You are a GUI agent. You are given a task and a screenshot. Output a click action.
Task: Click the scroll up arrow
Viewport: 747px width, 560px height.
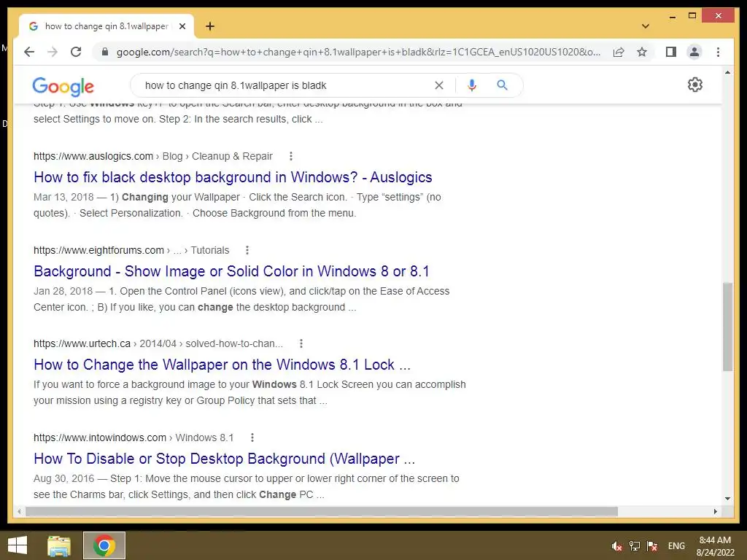tap(727, 72)
